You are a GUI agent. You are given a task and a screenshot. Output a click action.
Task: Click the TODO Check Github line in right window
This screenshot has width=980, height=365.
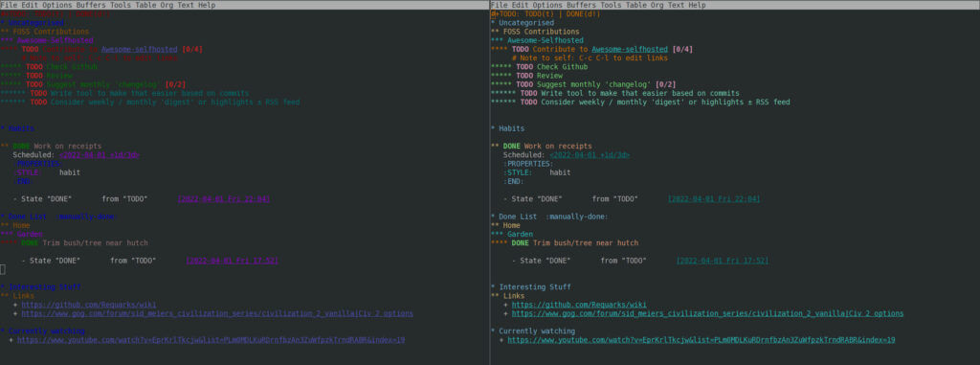(539, 66)
